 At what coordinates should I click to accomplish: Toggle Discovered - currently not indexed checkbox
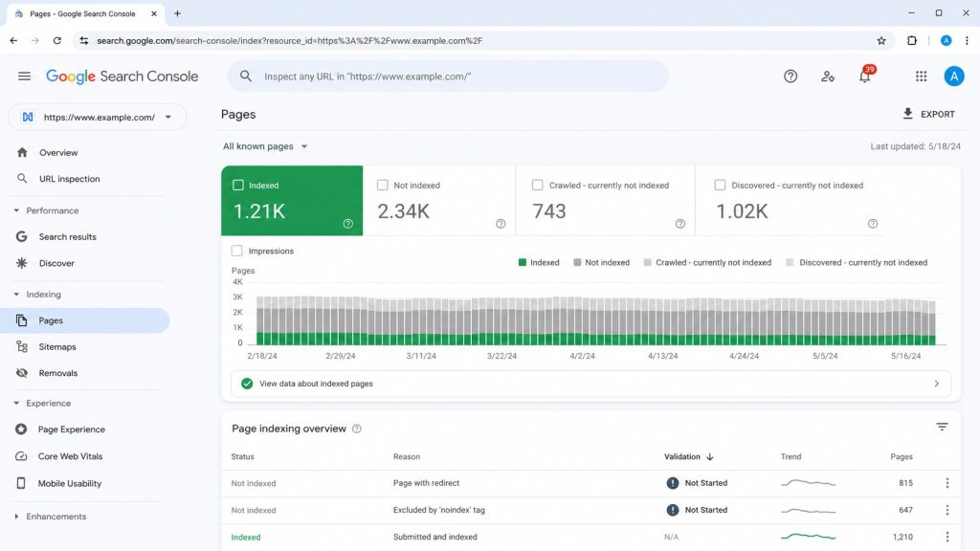pyautogui.click(x=720, y=185)
